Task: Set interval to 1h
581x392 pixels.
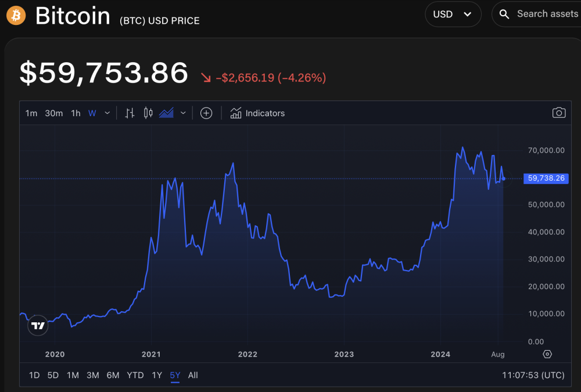Action: (x=76, y=113)
